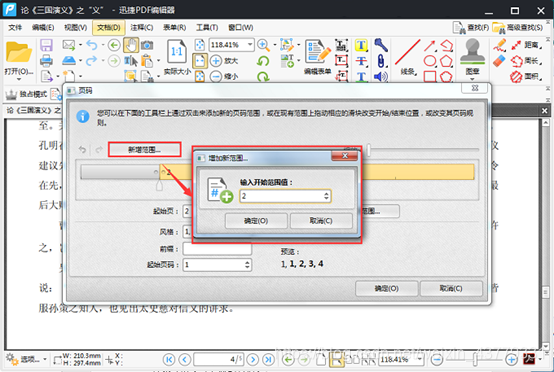Click the Select Text tool icon
The height and width of the screenshot is (372, 554).
[x=131, y=61]
